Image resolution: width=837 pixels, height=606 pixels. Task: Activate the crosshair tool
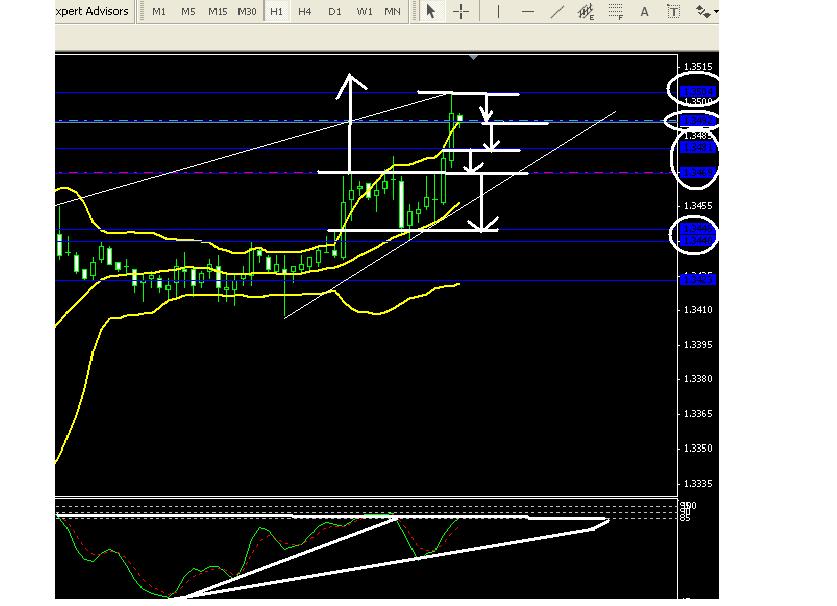(461, 12)
